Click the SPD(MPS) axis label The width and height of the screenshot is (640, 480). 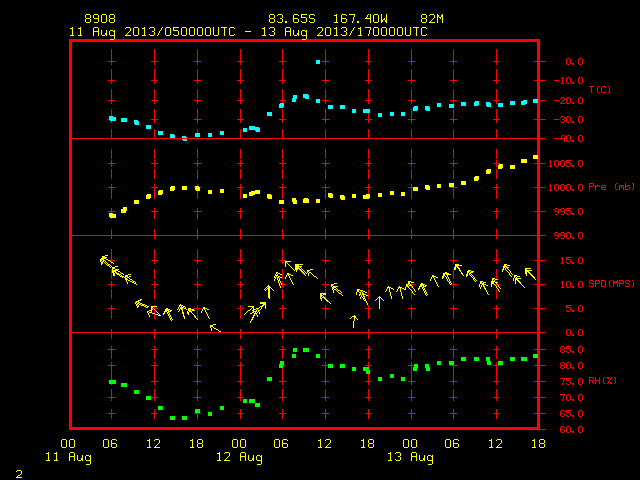coord(611,283)
